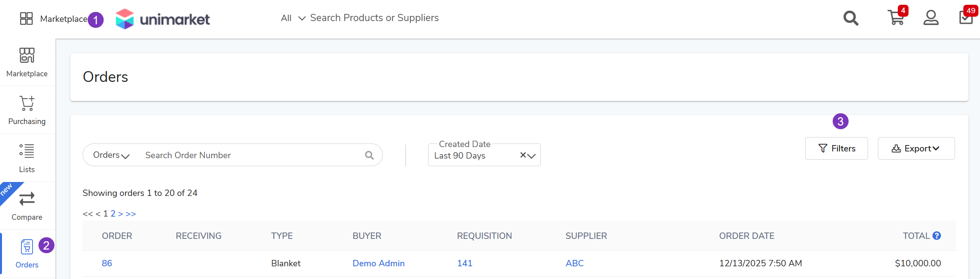Screen dimensions: 980x279
Task: Clear the Last 90 Days date filter
Action: [x=523, y=155]
